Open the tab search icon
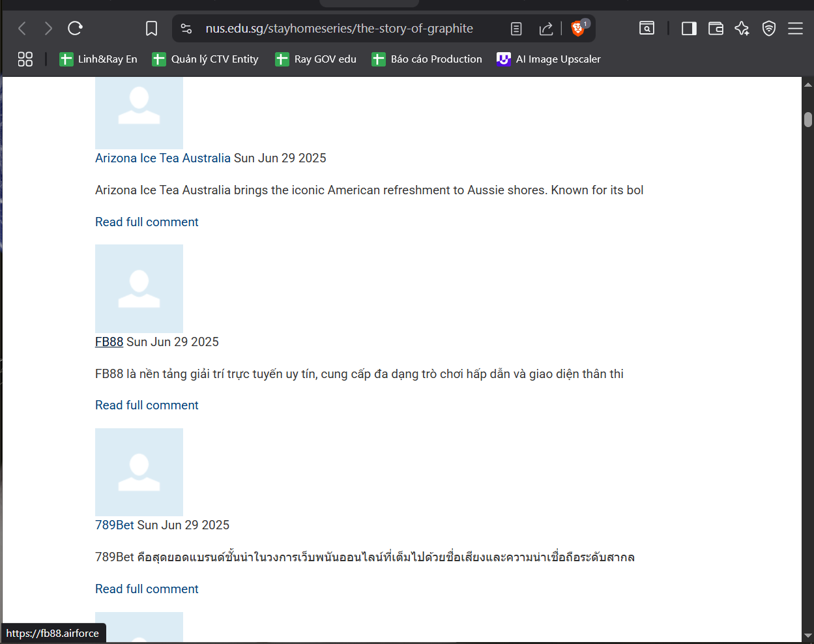The height and width of the screenshot is (644, 814). point(647,28)
